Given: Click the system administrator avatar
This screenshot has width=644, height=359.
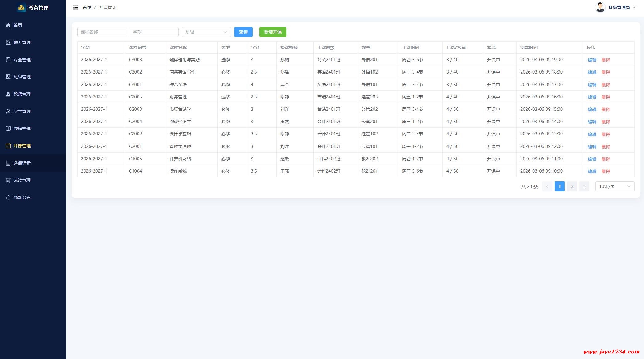Looking at the screenshot, I should [600, 7].
